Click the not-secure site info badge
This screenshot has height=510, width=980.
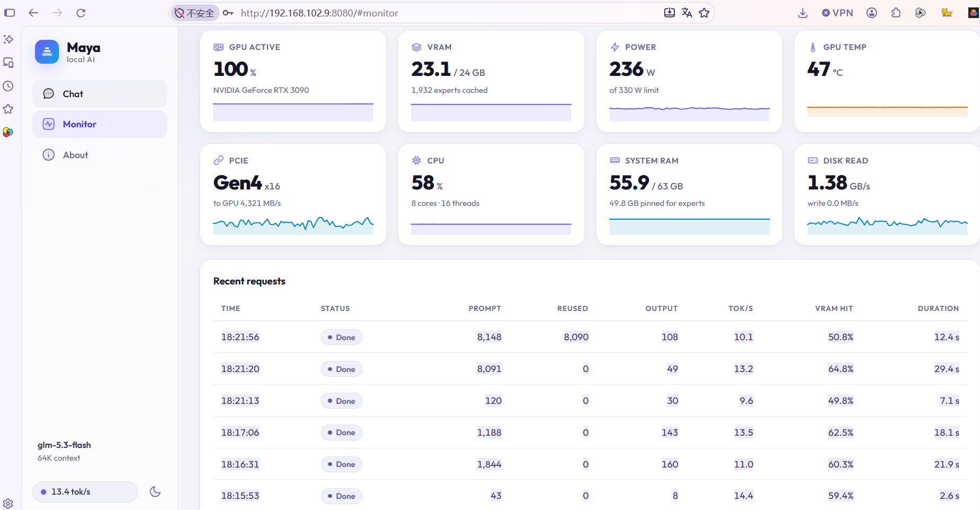pyautogui.click(x=195, y=13)
